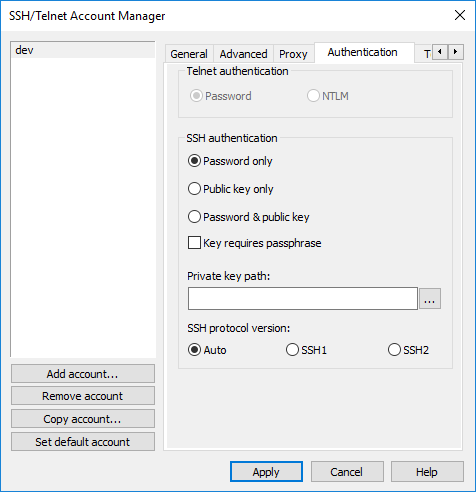Viewport: 476px width, 492px height.
Task: Apply the account settings
Action: click(266, 472)
